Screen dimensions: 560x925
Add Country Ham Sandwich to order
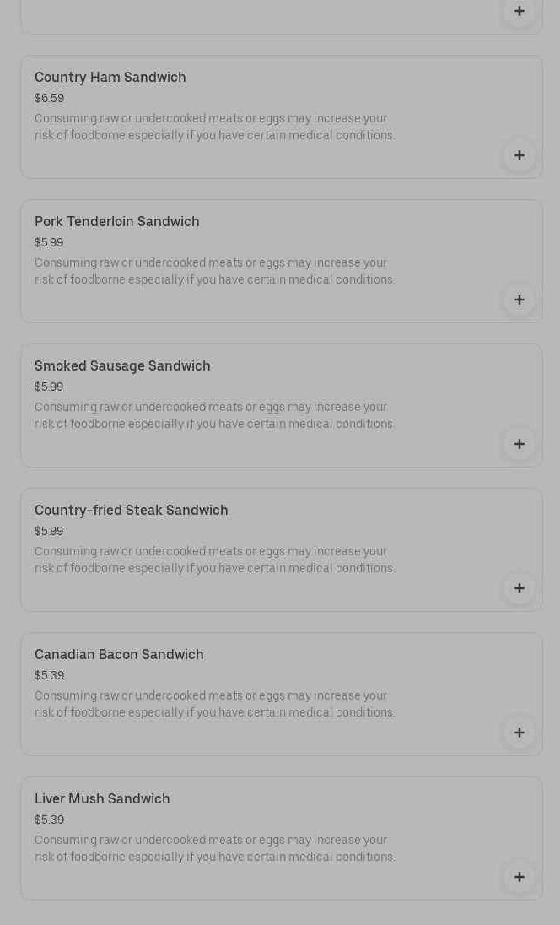pos(519,155)
